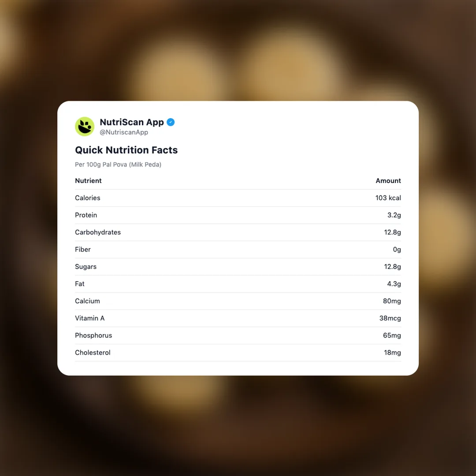
Task: Select the Protein row label
Action: tap(86, 215)
